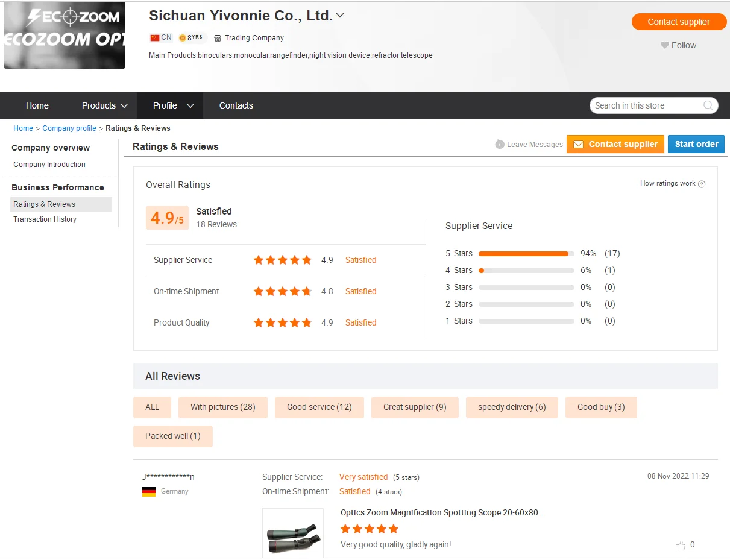The image size is (730, 560).
Task: Filter reviews by Good buy (3)
Action: 601,407
